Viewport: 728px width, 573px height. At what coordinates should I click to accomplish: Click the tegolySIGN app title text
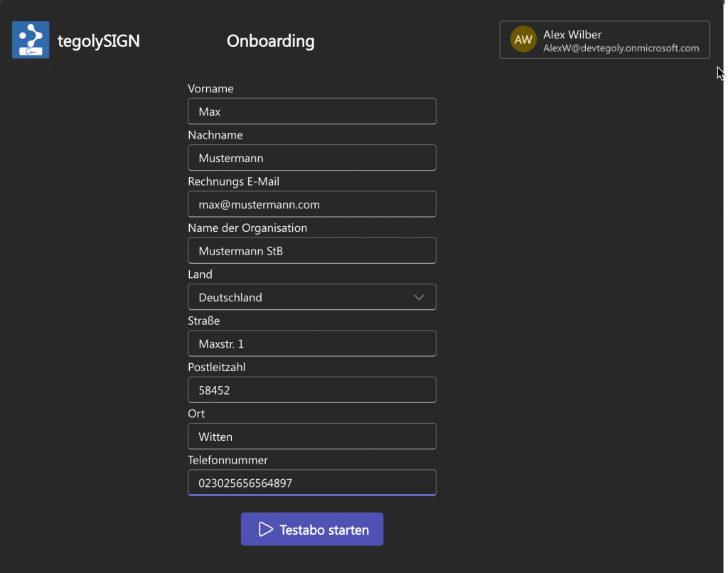click(98, 41)
